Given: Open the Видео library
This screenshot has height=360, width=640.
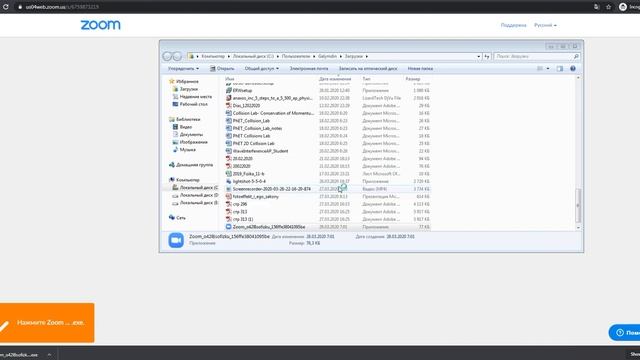Looking at the screenshot, I should (x=186, y=127).
